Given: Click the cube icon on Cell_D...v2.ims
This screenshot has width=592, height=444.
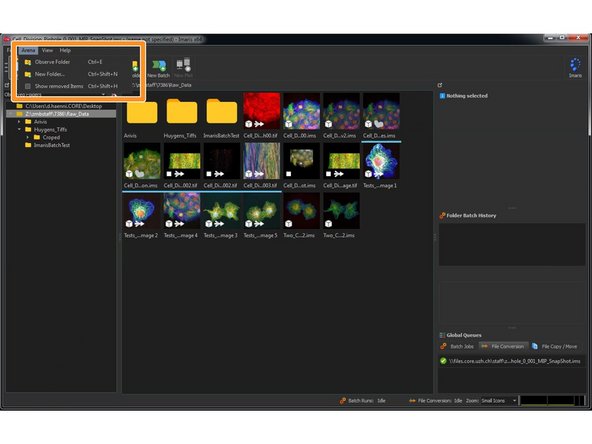Looking at the screenshot, I should [328, 124].
